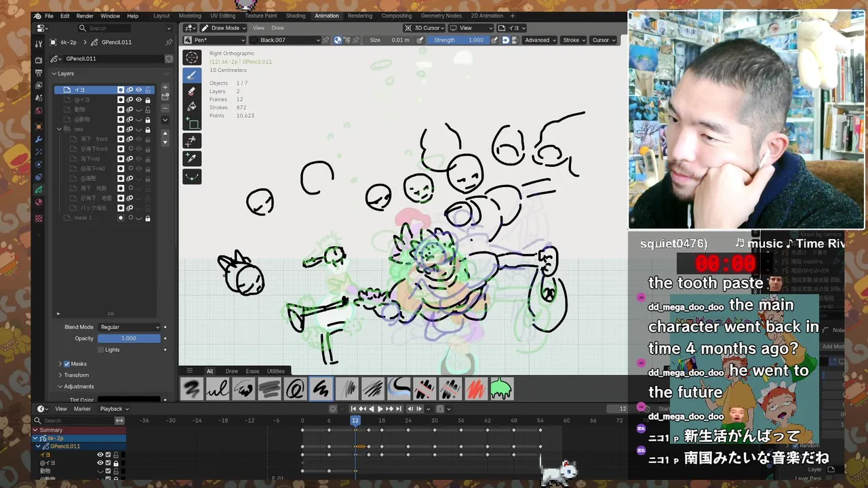Choose the first soft pencil brush thumbnail
The height and width of the screenshot is (488, 868).
(192, 389)
